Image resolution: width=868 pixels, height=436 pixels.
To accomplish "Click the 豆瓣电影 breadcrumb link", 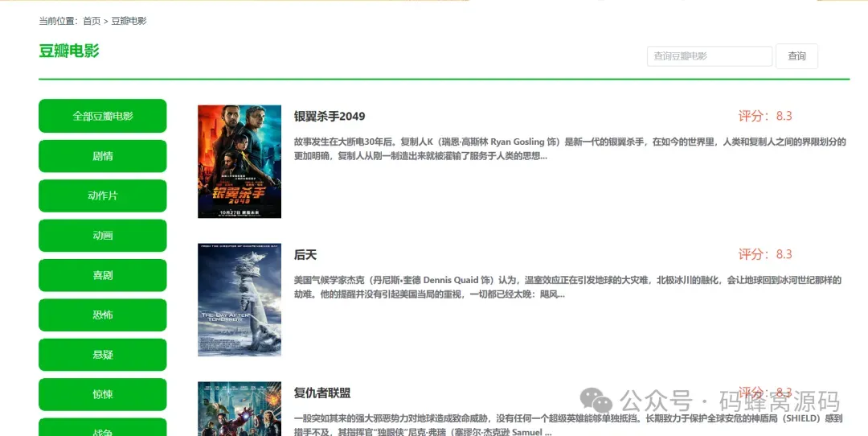I will coord(129,21).
